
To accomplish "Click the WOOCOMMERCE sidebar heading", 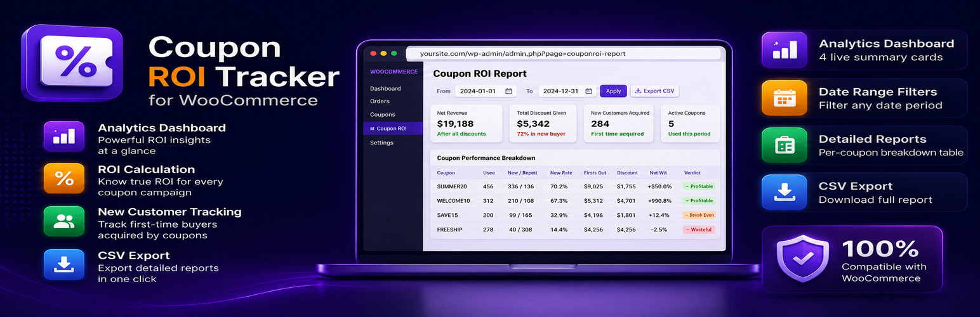I will pyautogui.click(x=394, y=72).
